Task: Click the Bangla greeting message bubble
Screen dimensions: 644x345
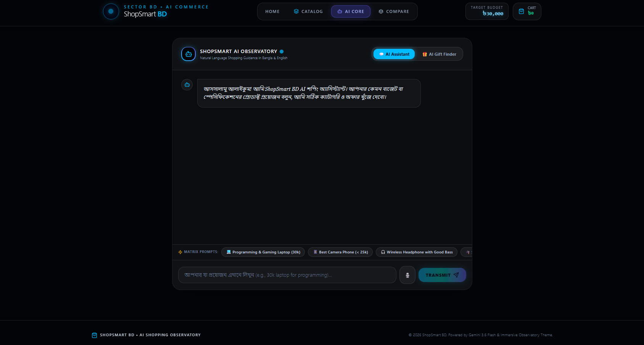Action: coord(309,93)
